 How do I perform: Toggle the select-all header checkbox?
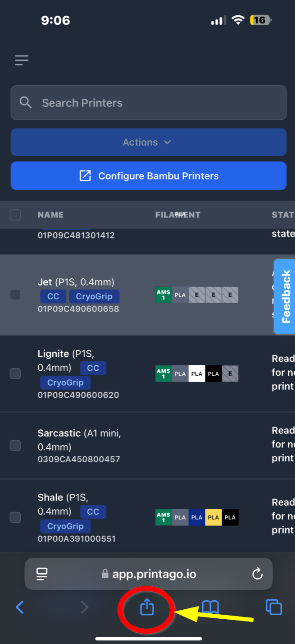15,215
